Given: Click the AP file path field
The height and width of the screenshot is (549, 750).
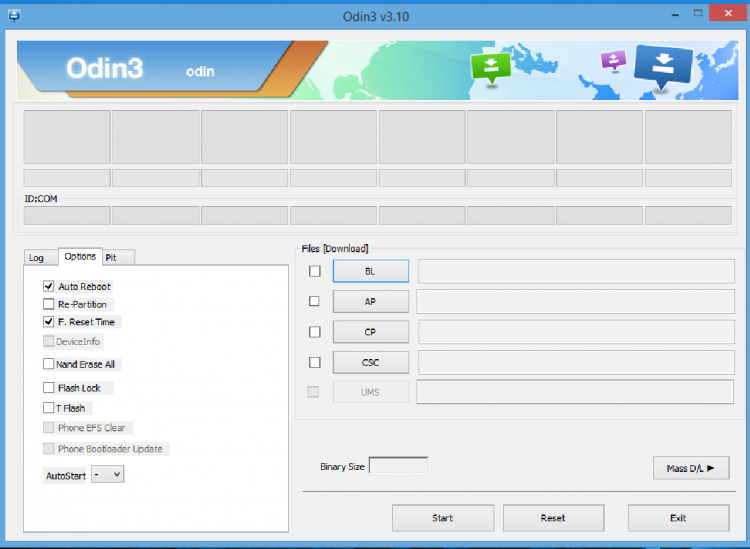Looking at the screenshot, I should point(575,301).
